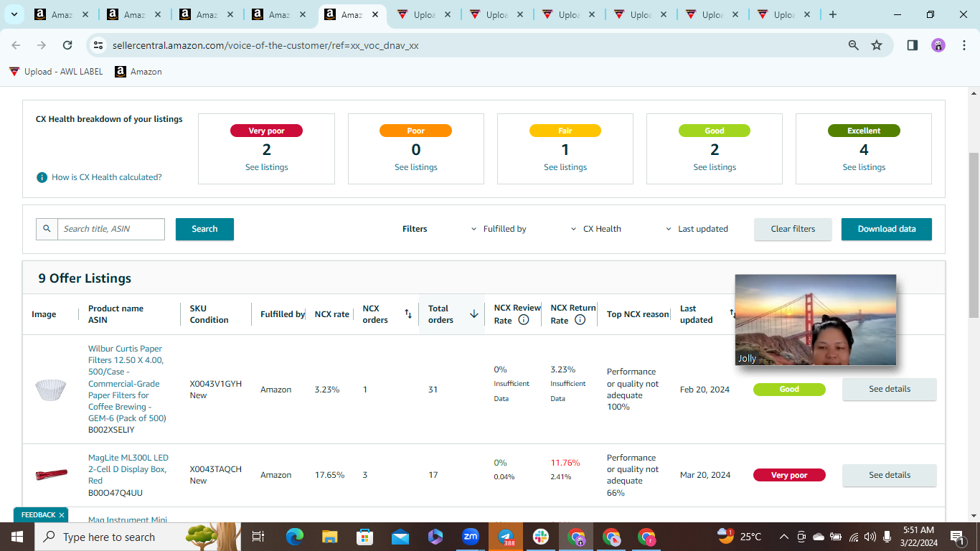Show hidden system tray icons

click(783, 537)
